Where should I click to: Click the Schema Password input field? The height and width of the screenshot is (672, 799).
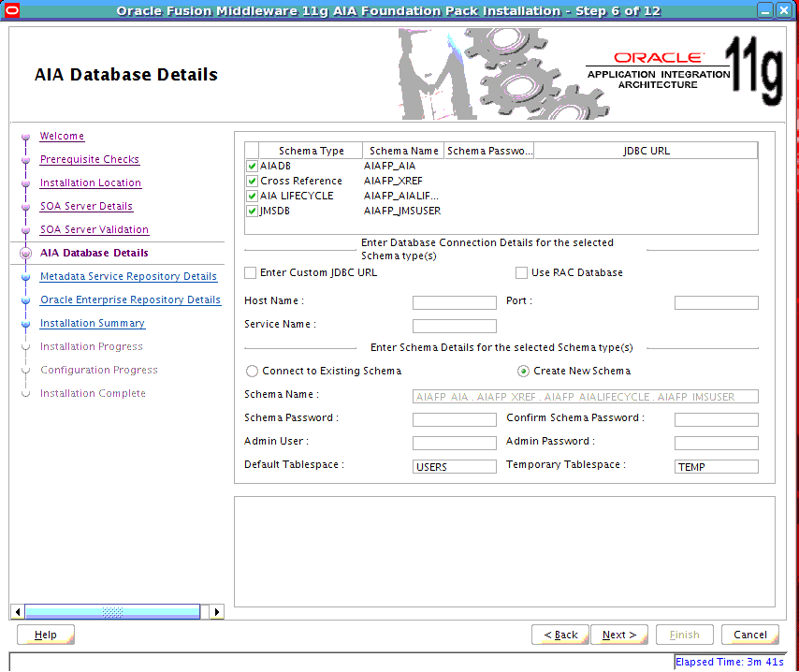455,419
